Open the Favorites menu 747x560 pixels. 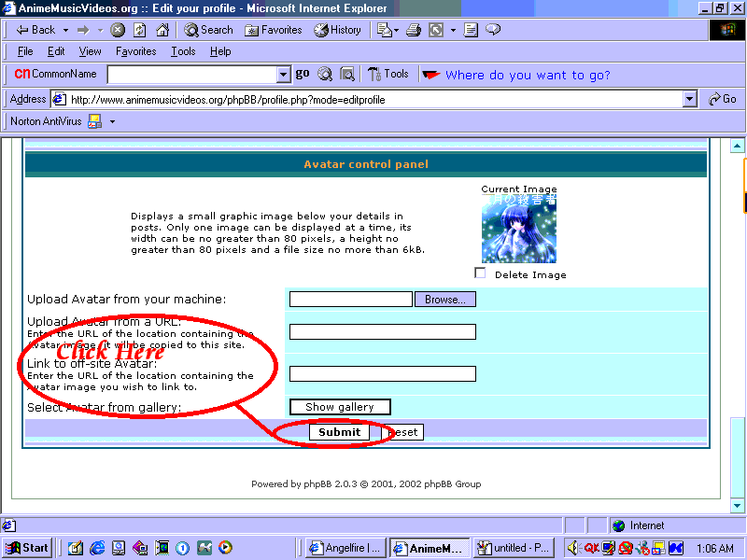point(135,51)
